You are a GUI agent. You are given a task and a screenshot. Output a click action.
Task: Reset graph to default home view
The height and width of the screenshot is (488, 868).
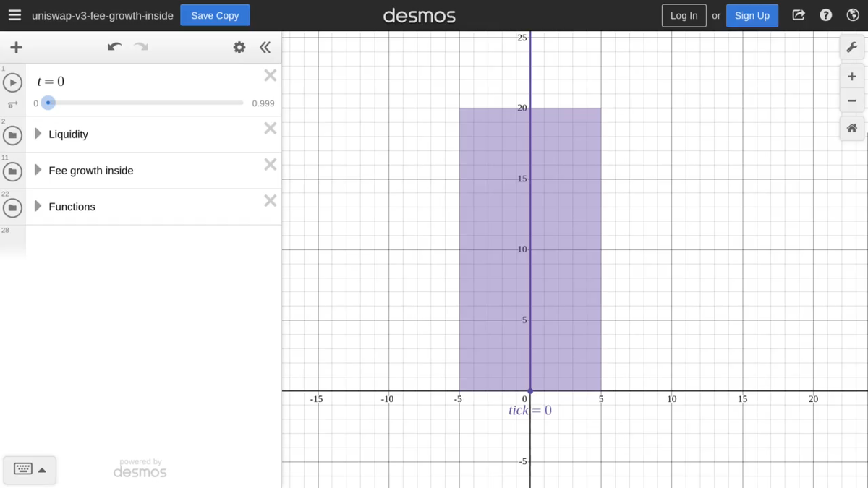[851, 129]
